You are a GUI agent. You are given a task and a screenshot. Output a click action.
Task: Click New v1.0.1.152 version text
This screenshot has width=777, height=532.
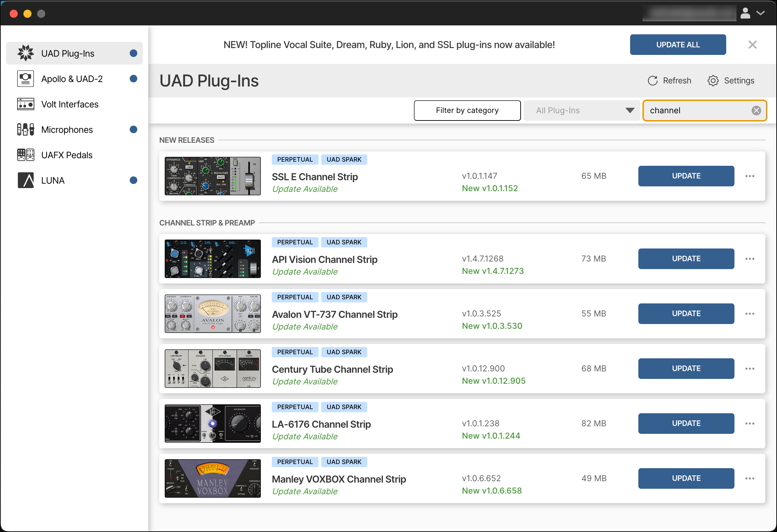coord(490,188)
